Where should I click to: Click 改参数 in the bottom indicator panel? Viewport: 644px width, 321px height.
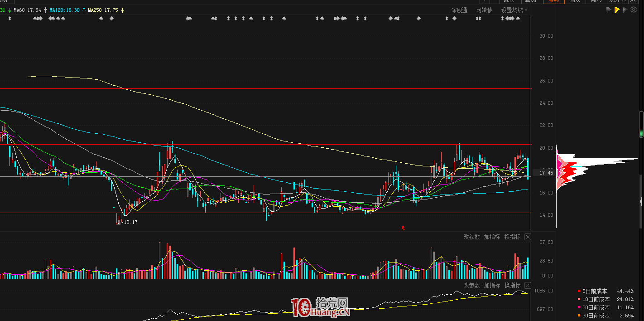tap(471, 285)
